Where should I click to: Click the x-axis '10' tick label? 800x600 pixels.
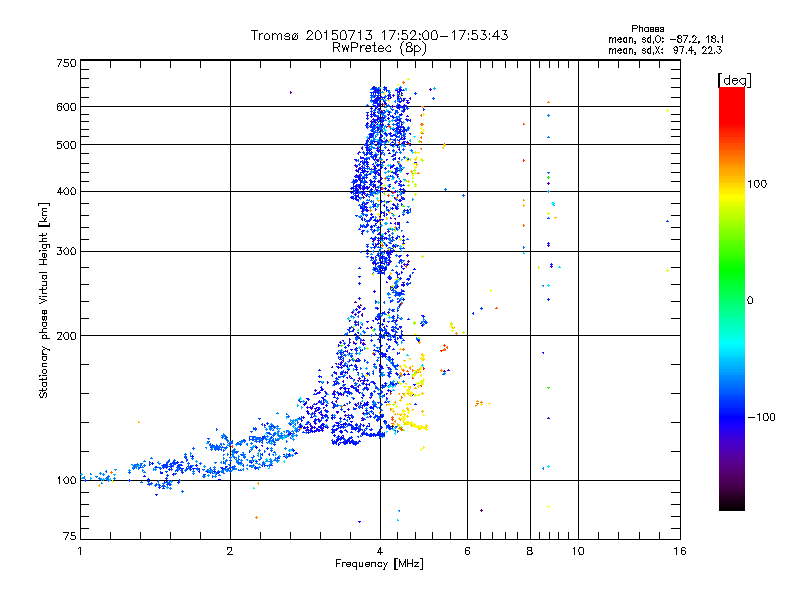coord(578,551)
